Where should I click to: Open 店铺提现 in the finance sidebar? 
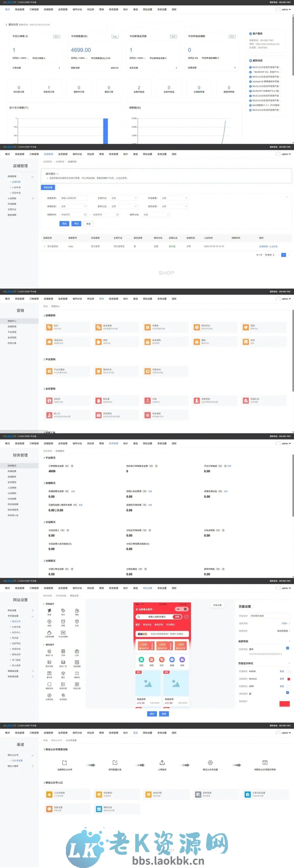click(x=12, y=477)
